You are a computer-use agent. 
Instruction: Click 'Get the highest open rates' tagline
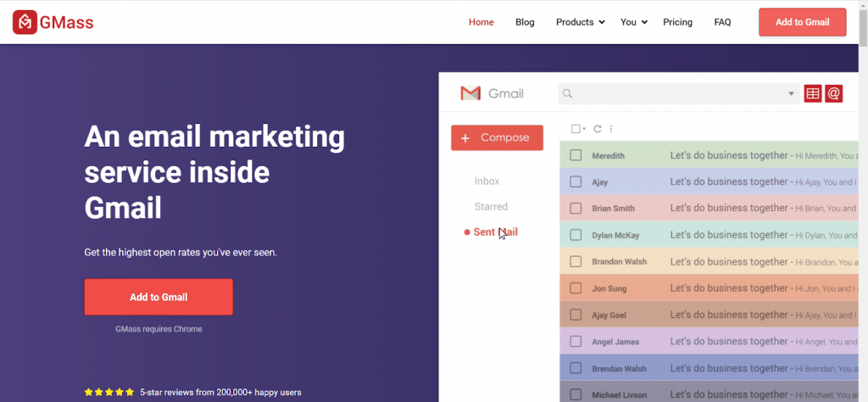pyautogui.click(x=181, y=253)
